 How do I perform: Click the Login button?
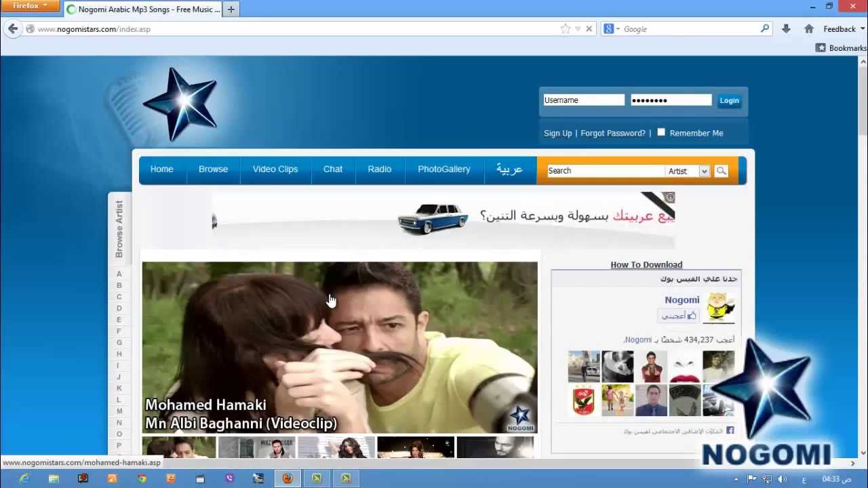pyautogui.click(x=729, y=100)
